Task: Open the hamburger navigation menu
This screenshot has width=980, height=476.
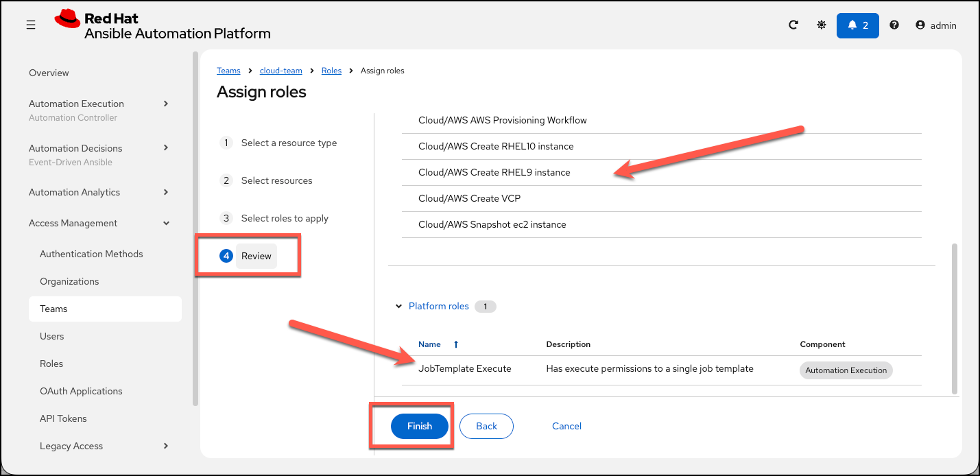Action: [x=31, y=25]
